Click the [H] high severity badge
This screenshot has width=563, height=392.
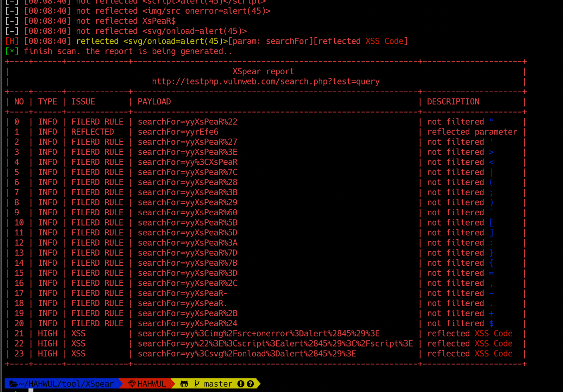pyautogui.click(x=11, y=41)
